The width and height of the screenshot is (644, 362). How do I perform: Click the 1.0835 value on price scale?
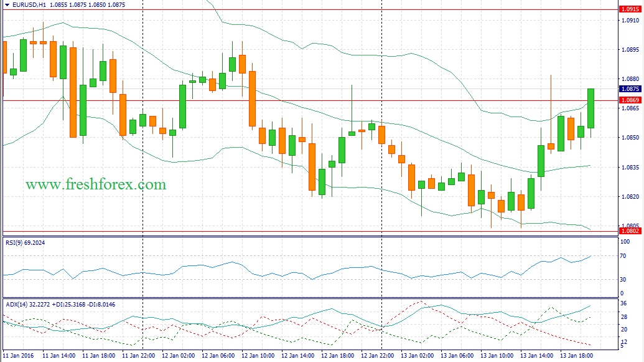(x=630, y=167)
